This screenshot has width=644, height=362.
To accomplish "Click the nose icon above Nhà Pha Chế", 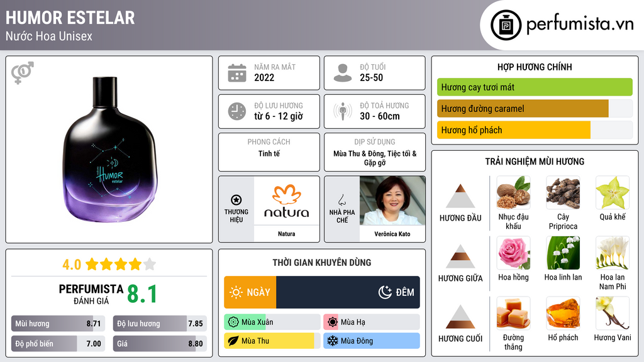I will [341, 199].
